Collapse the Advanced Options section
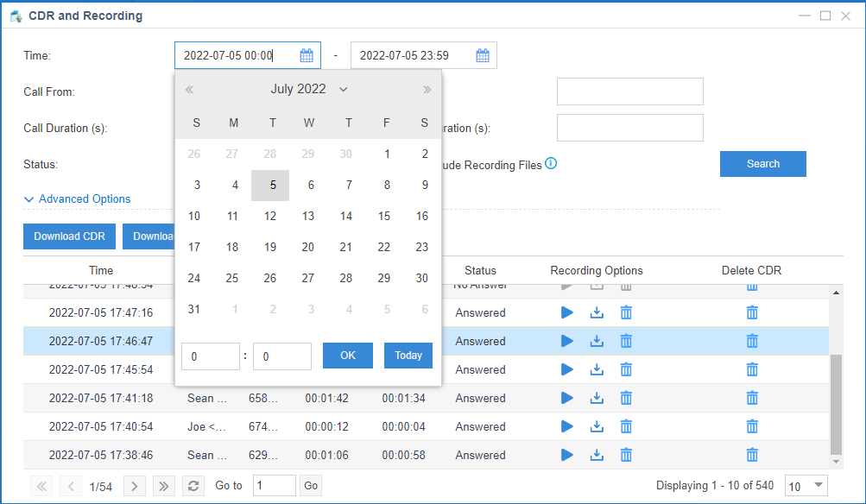Viewport: 866px width, 504px height. tap(77, 198)
